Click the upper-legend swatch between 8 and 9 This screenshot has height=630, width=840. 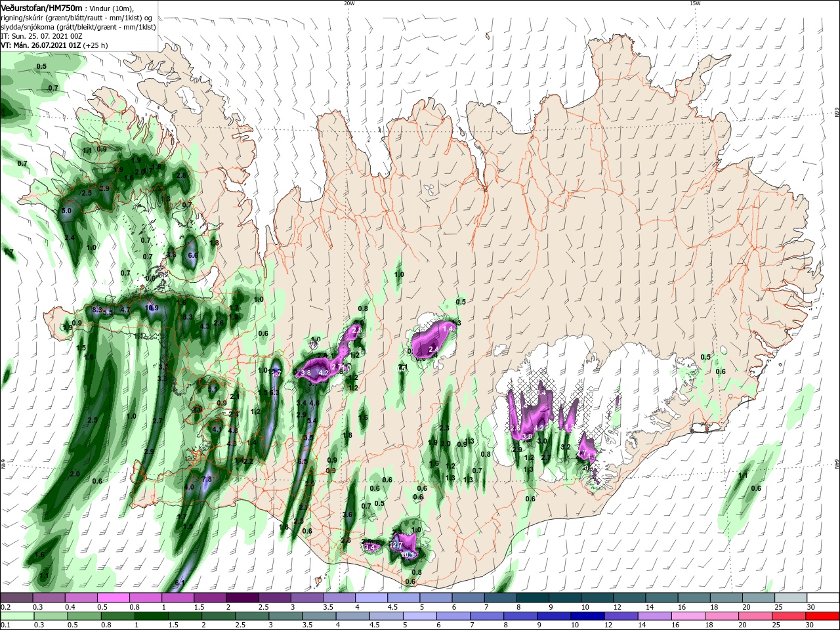[532, 598]
